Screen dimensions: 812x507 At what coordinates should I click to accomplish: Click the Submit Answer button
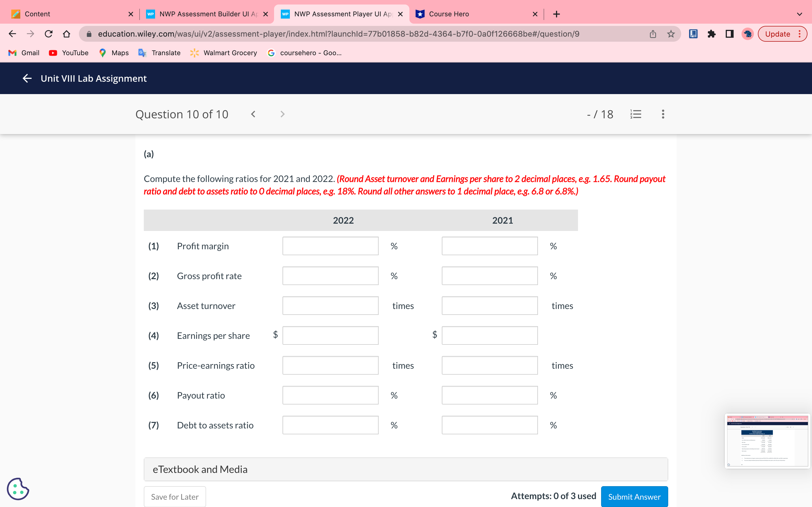[x=634, y=497]
